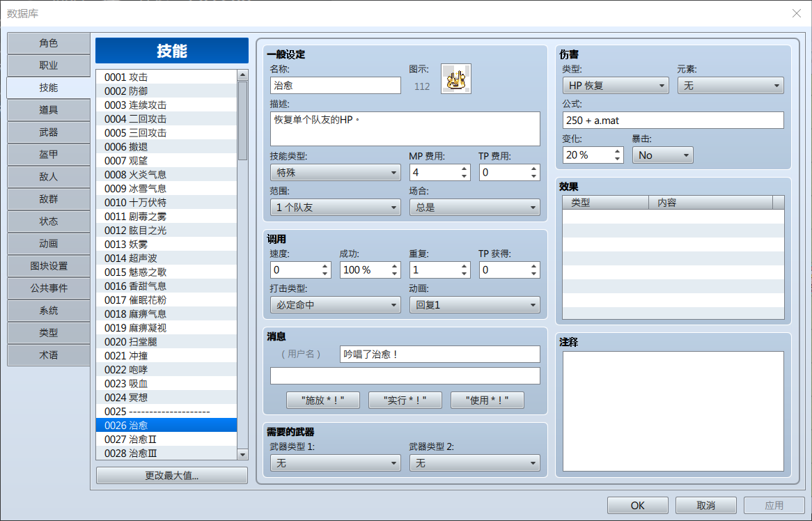Select skill 0013 妖雾
Screen dimensions: 812x521
coord(166,244)
